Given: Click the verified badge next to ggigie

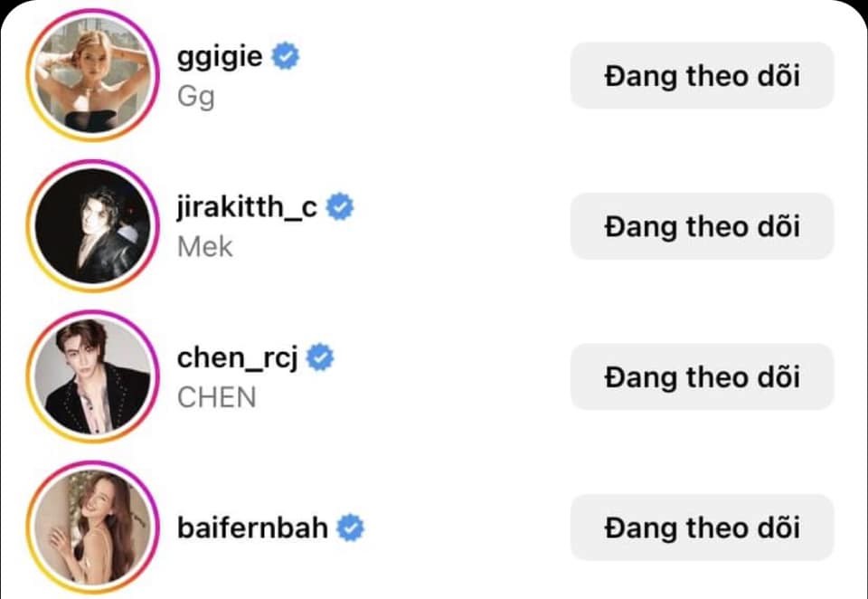Looking at the screenshot, I should 287,57.
